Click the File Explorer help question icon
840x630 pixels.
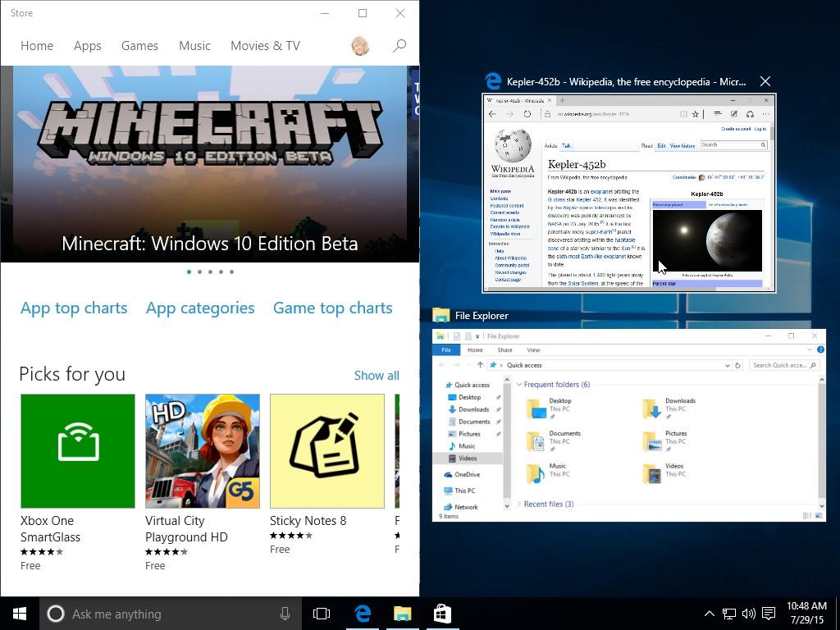pos(820,349)
